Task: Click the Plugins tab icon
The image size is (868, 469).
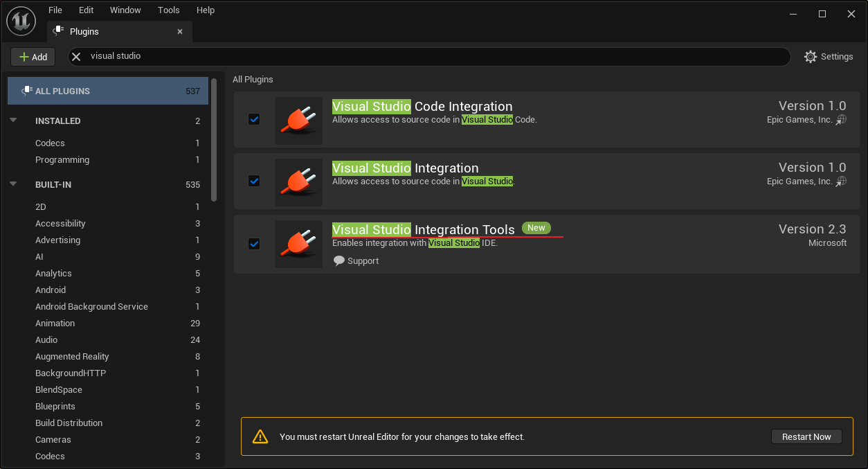Action: click(x=59, y=31)
